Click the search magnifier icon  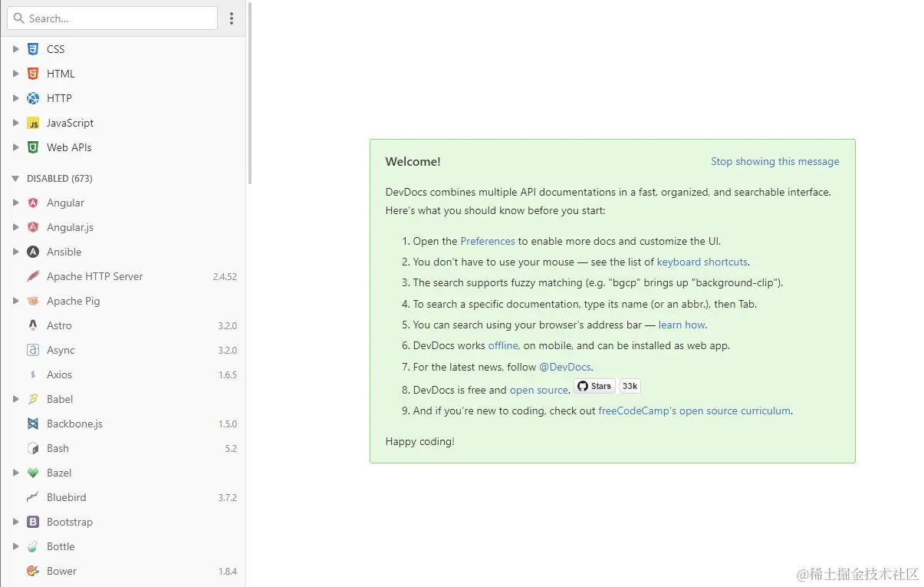point(19,18)
